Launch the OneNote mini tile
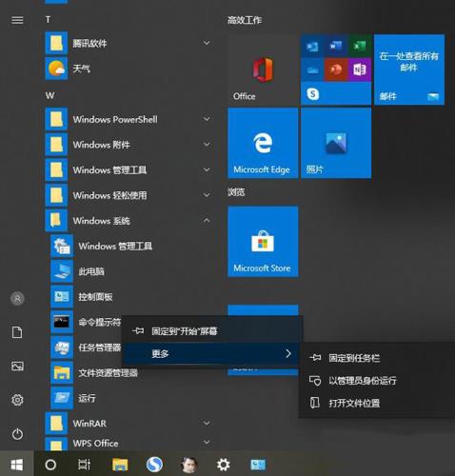 [360, 69]
